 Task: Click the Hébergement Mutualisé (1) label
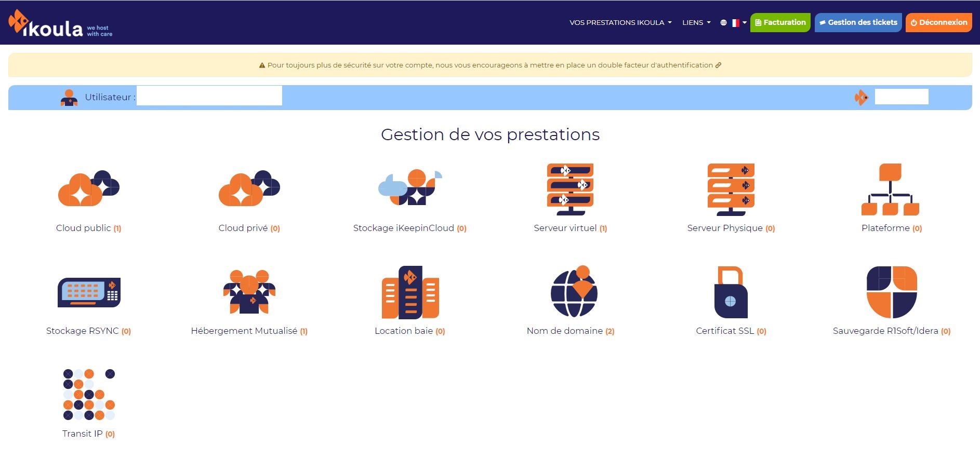[249, 331]
